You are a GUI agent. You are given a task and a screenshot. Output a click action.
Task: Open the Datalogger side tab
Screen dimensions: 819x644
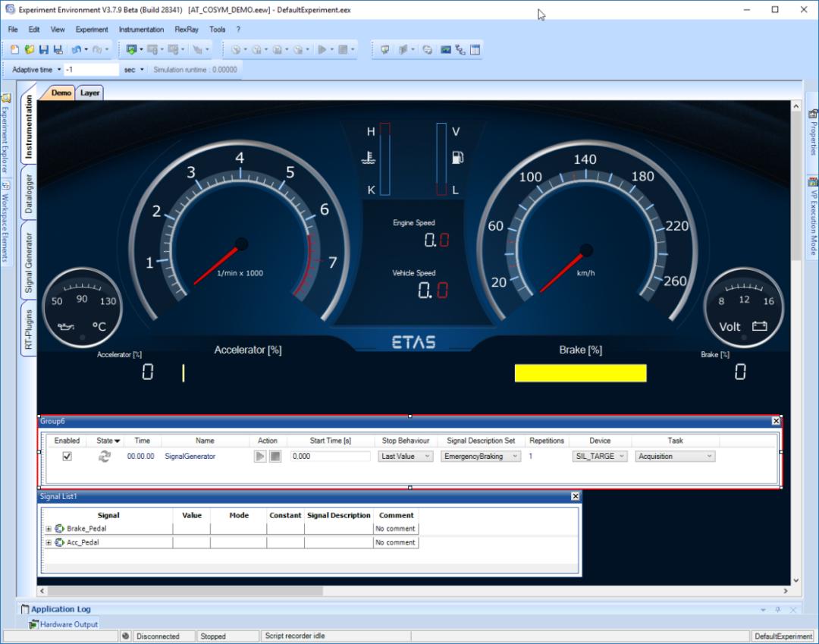(29, 193)
